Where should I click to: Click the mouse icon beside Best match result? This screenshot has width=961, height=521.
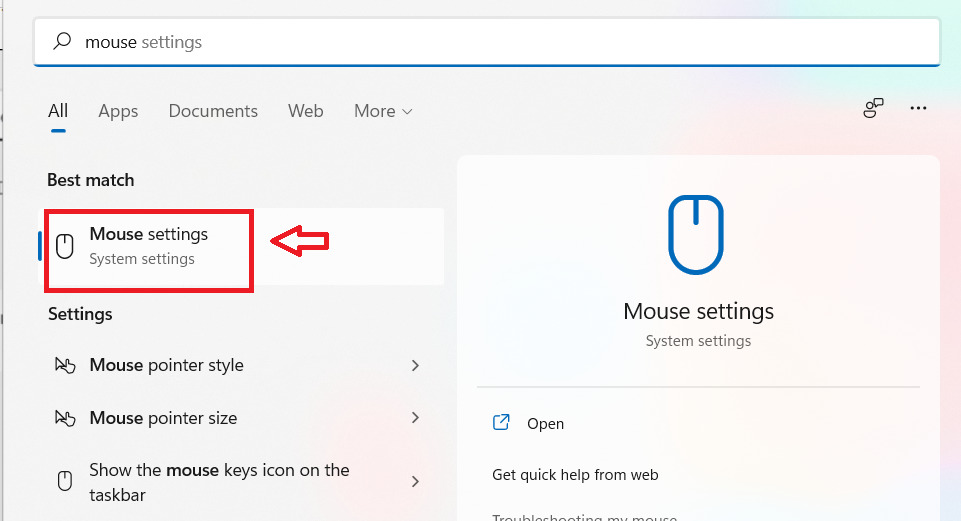(x=65, y=246)
